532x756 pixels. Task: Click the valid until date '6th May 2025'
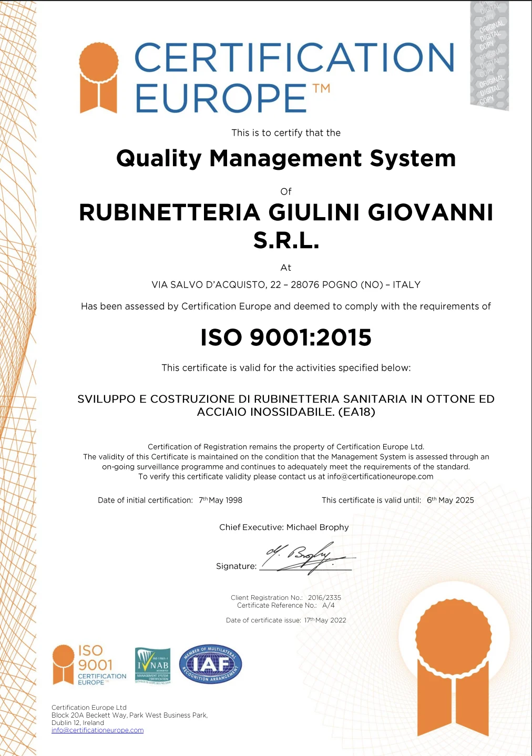click(x=451, y=500)
